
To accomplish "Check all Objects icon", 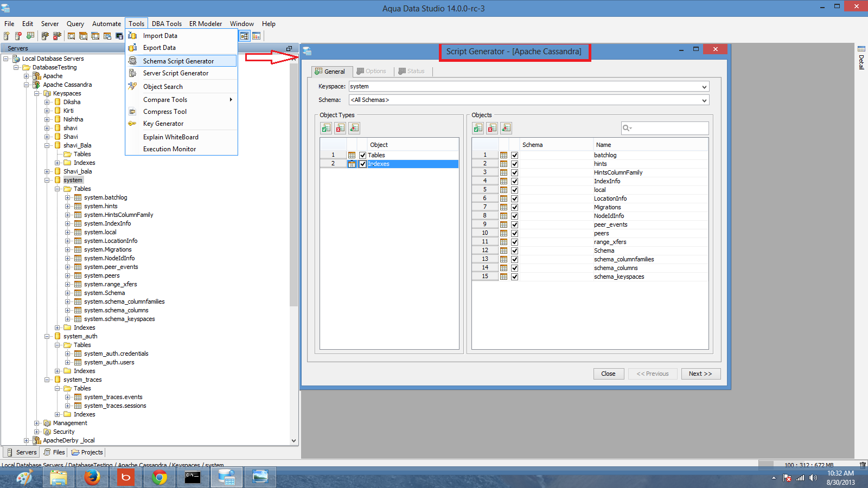I will coord(478,128).
